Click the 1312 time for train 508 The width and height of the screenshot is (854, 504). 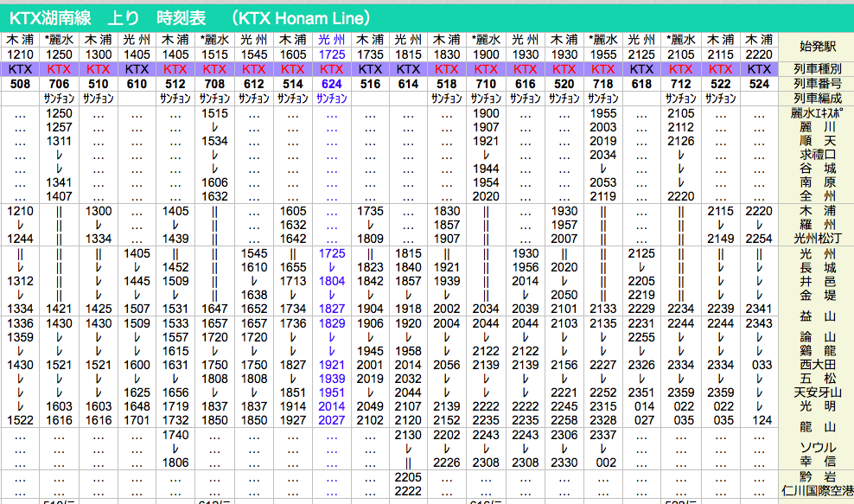20,281
